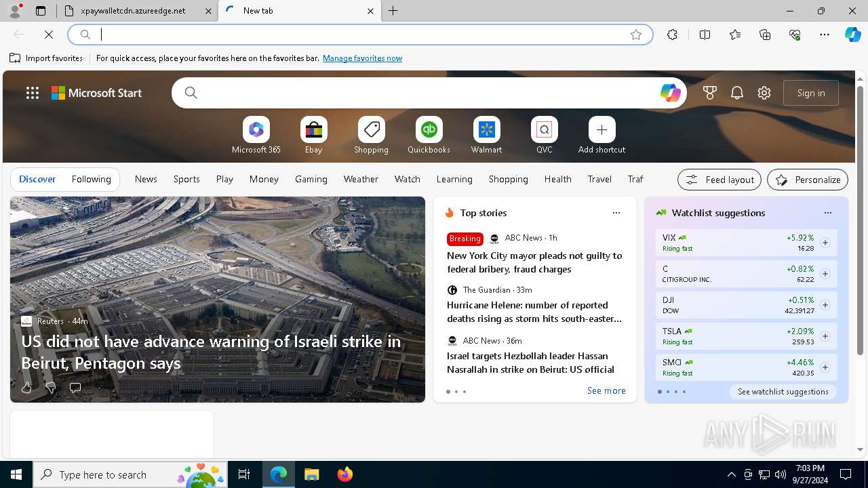Open Task View on the taskbar
This screenshot has width=868, height=488.
pyautogui.click(x=244, y=474)
